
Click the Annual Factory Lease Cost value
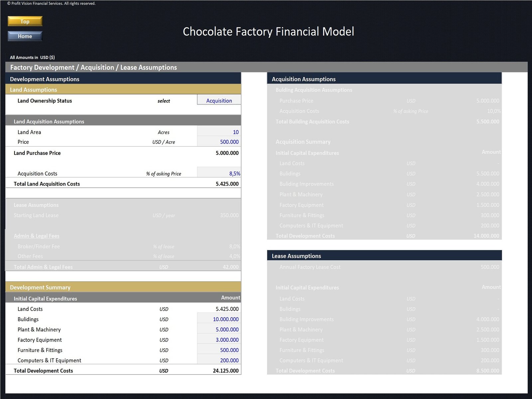tap(489, 267)
